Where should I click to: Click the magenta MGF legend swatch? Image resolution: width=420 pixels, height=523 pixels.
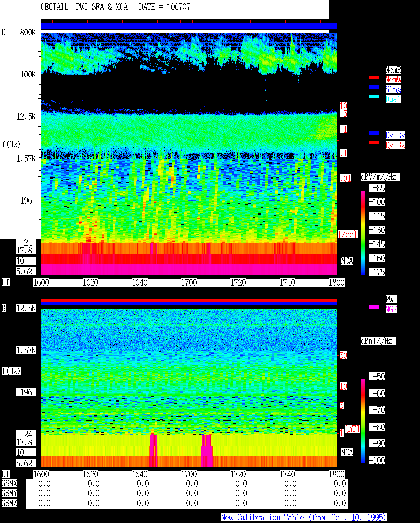click(374, 307)
